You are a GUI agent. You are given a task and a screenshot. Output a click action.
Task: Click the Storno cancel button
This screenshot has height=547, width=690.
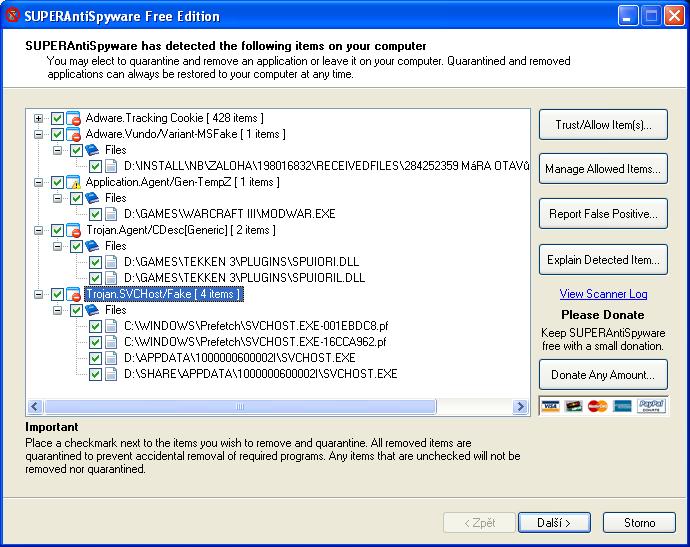click(x=639, y=523)
